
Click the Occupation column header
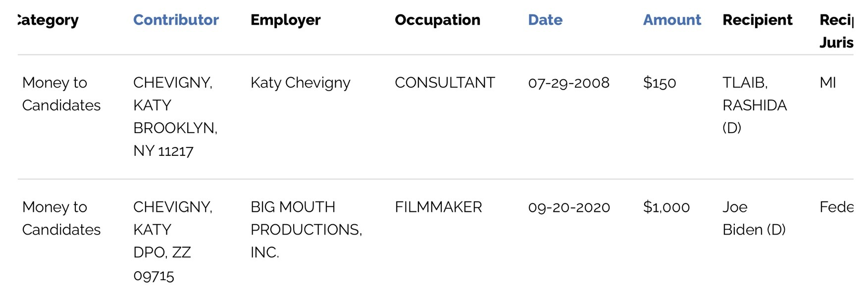click(x=437, y=20)
